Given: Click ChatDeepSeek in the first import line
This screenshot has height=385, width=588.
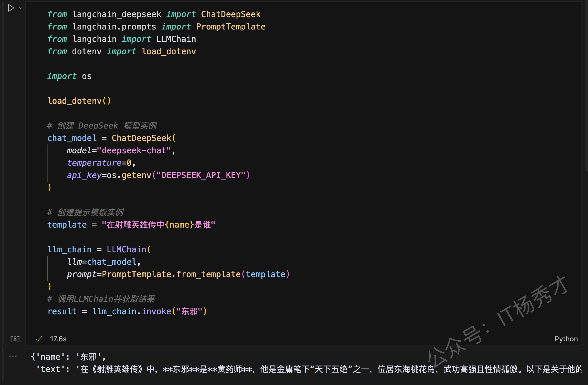Looking at the screenshot, I should tap(231, 14).
